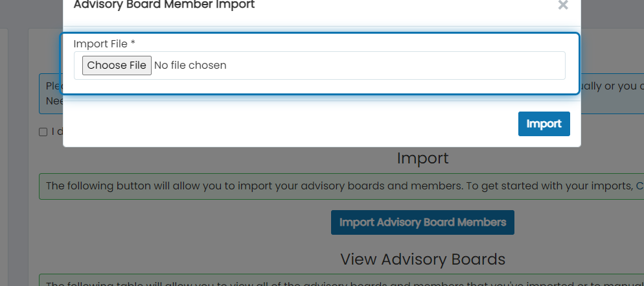Click the green notice about importing advisory boards
The width and height of the screenshot is (644, 286).
[x=341, y=186]
